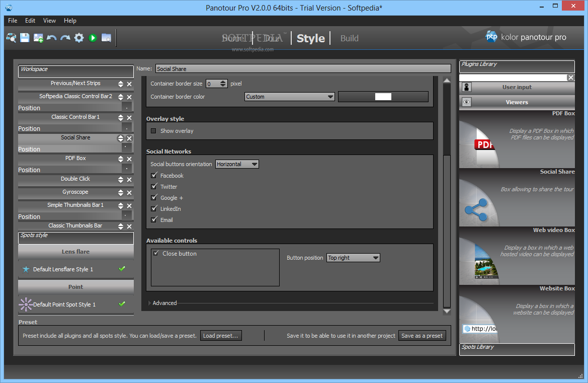Open the Edit menu
Screen dimensions: 588x383
click(30, 21)
